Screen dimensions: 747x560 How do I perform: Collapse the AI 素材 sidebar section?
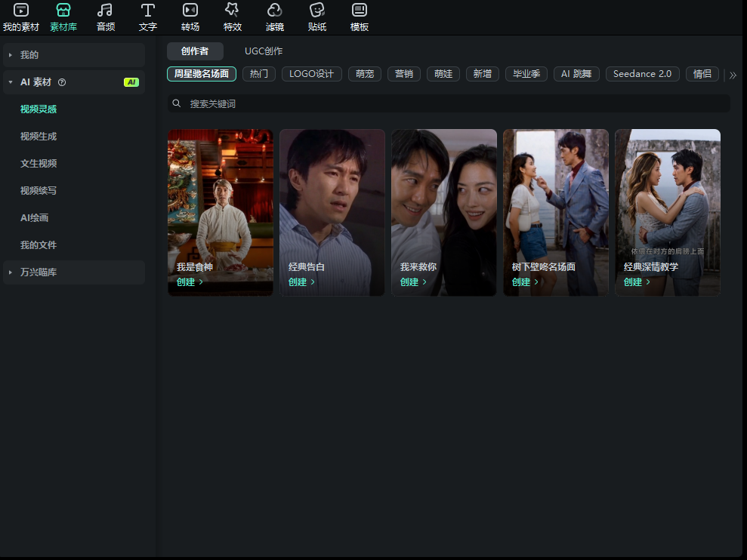[x=11, y=82]
